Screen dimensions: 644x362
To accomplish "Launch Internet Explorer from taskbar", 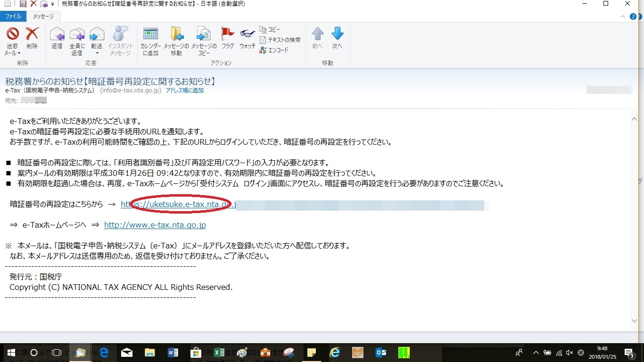I will (335, 353).
